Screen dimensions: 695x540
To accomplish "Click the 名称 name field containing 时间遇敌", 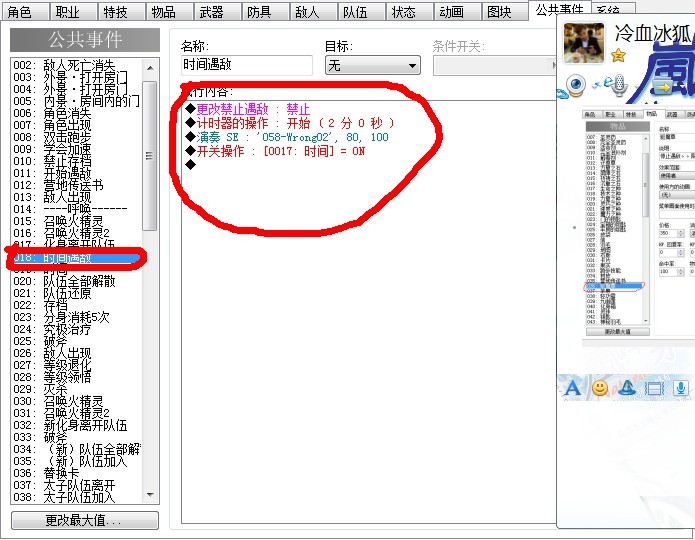I will pos(247,65).
